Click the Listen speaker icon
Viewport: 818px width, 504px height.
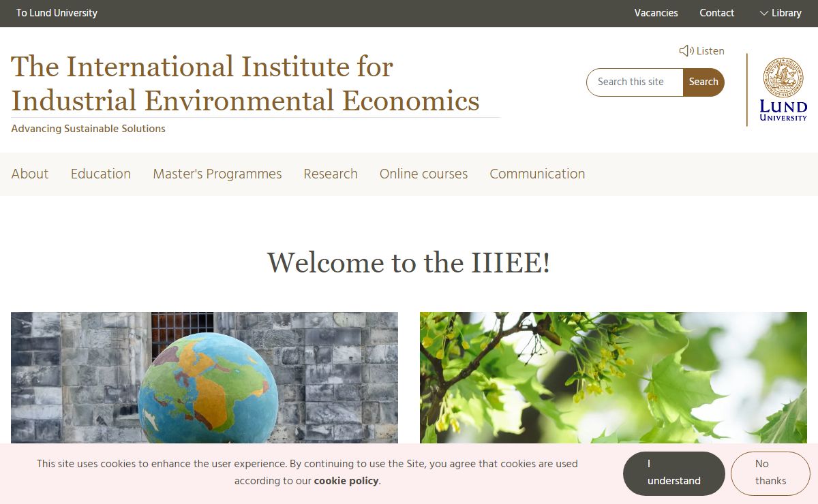[x=686, y=51]
